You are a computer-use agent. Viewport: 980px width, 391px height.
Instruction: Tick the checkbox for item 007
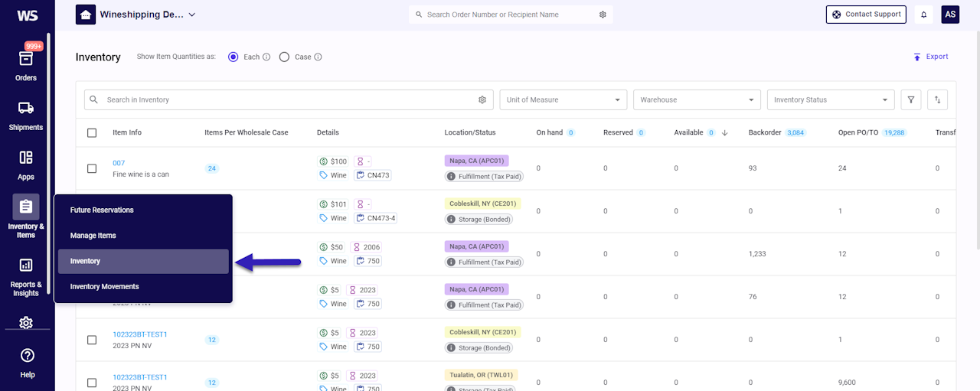[x=92, y=168]
